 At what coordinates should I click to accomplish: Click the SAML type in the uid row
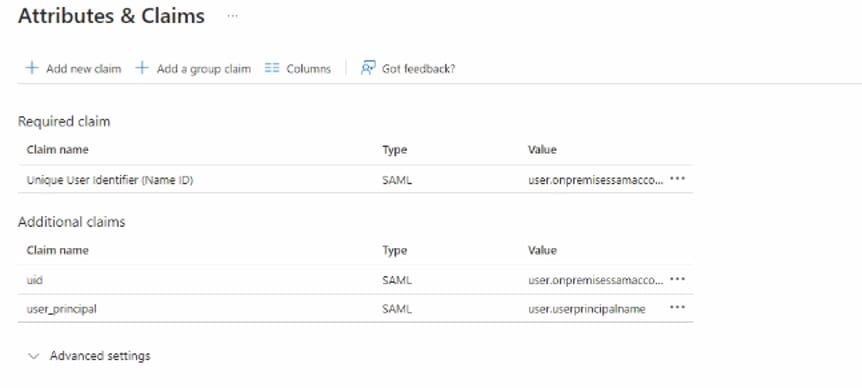point(397,280)
